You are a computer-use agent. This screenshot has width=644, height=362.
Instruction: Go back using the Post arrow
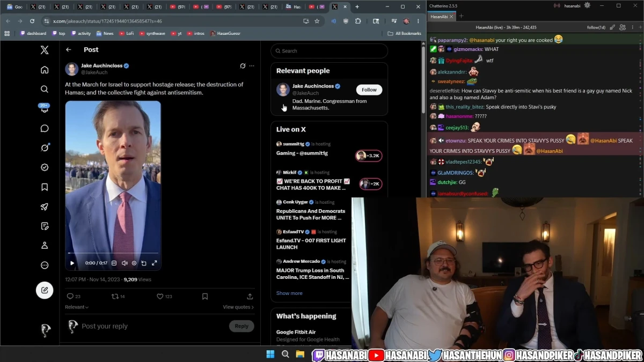tap(69, 49)
